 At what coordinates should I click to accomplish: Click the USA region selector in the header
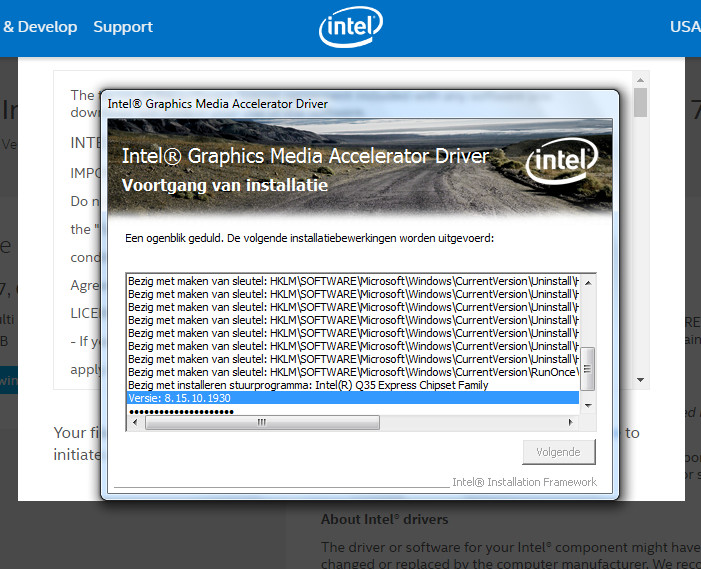[x=685, y=27]
